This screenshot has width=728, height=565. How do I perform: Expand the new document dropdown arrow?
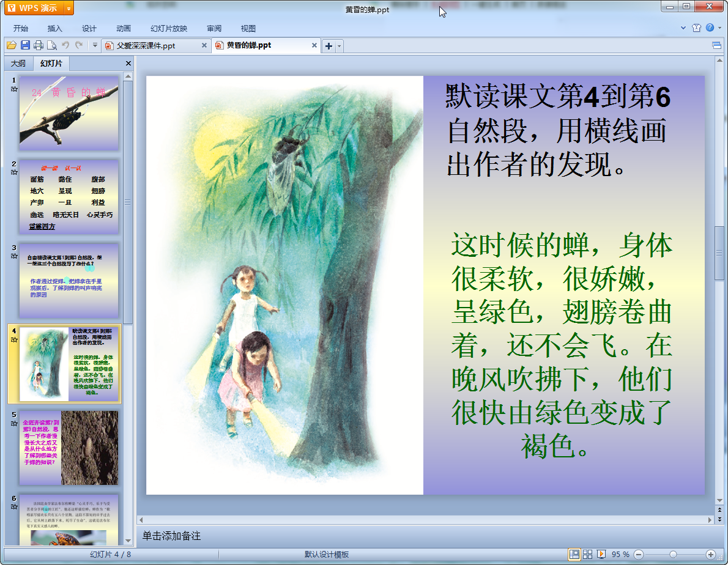point(340,46)
